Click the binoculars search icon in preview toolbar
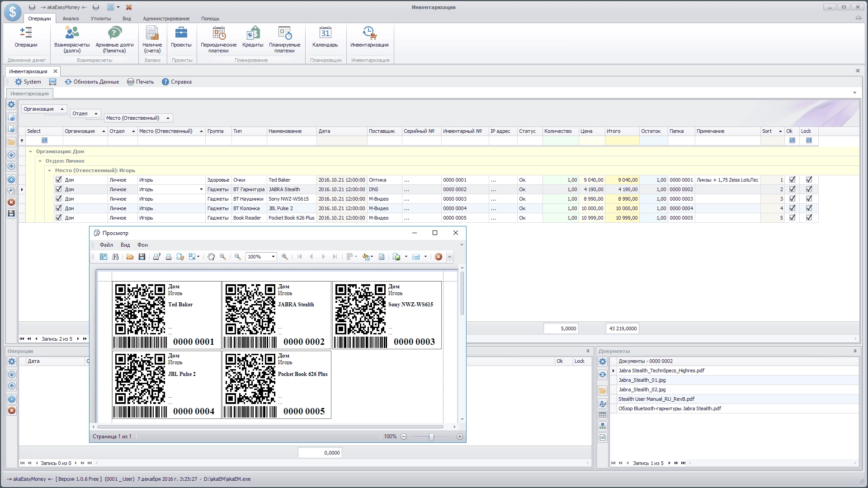Viewport: 868px width, 488px height. pyautogui.click(x=115, y=257)
